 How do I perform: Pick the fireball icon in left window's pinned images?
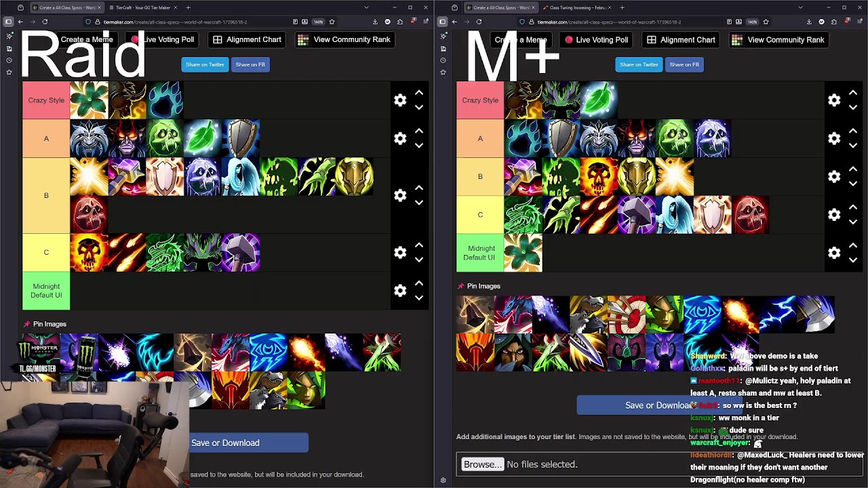tap(306, 352)
